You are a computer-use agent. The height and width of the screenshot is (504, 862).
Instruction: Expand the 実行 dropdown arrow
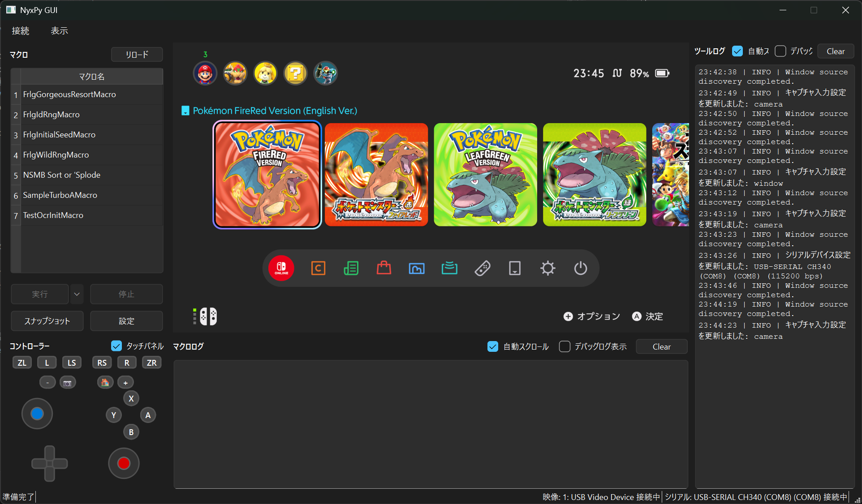click(x=77, y=294)
